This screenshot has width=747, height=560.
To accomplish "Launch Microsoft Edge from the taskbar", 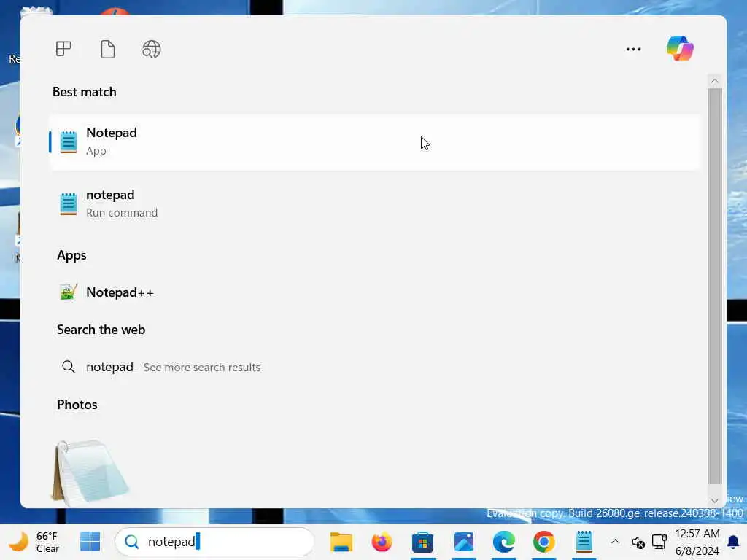I will click(503, 542).
